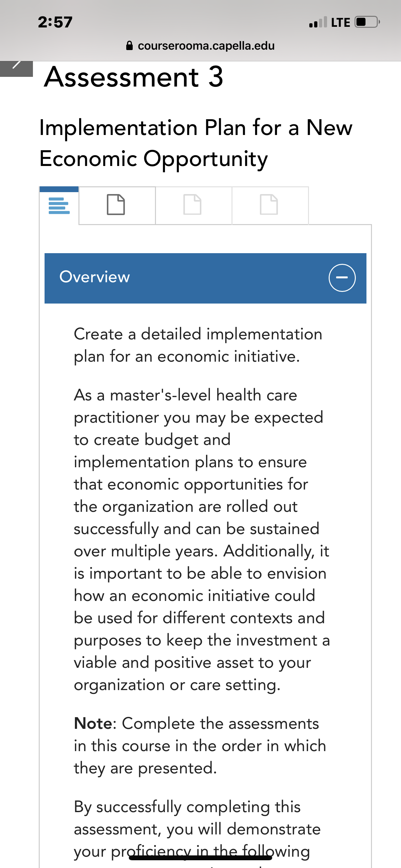401x868 pixels.
Task: Tap the 'Create a detailed implementation plan' paragraph
Action: 198,346
